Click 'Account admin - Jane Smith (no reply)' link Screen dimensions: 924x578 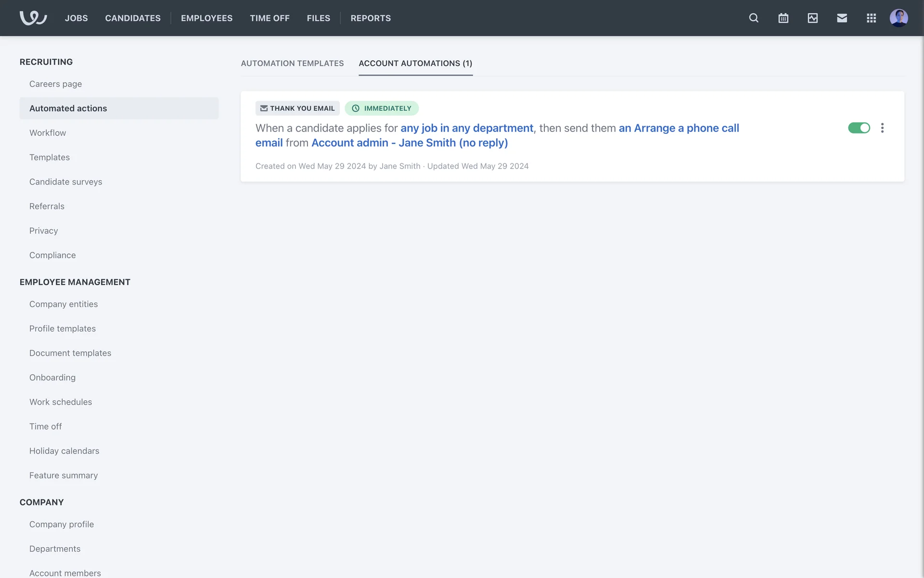[x=410, y=143]
